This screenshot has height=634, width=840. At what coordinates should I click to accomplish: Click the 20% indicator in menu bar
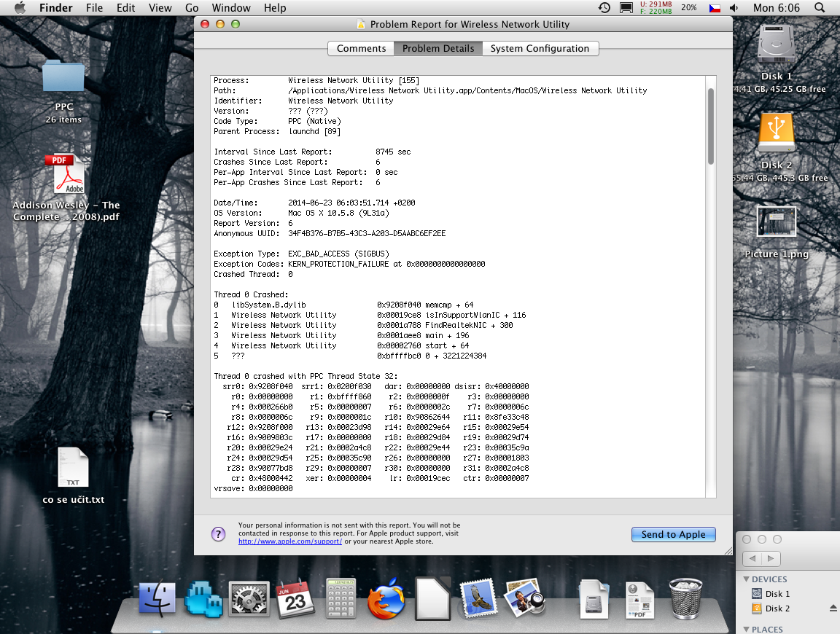[689, 7]
